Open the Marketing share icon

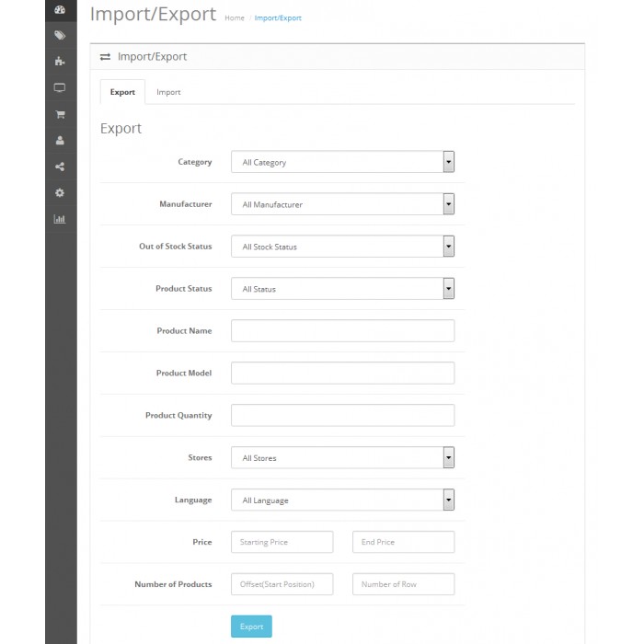(60, 167)
